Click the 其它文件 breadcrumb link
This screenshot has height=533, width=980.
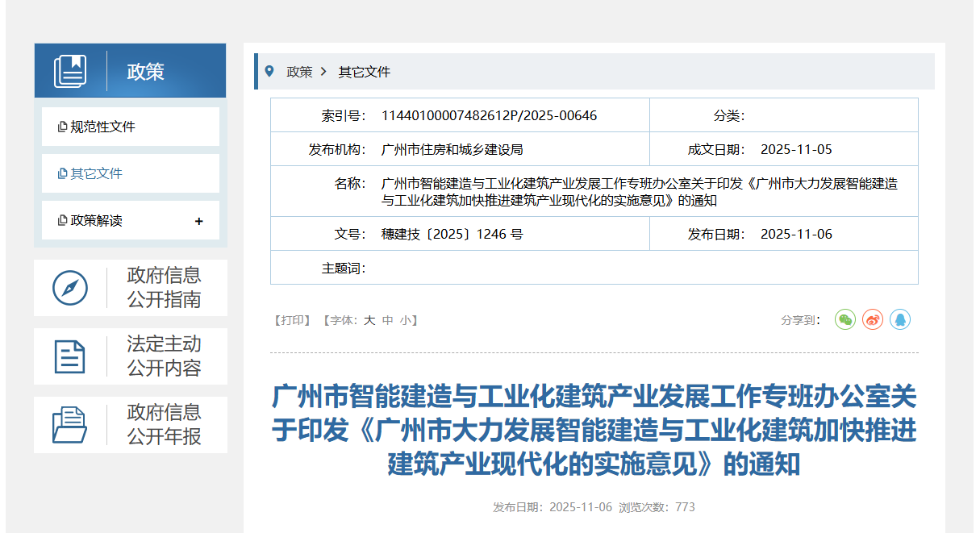tap(362, 72)
